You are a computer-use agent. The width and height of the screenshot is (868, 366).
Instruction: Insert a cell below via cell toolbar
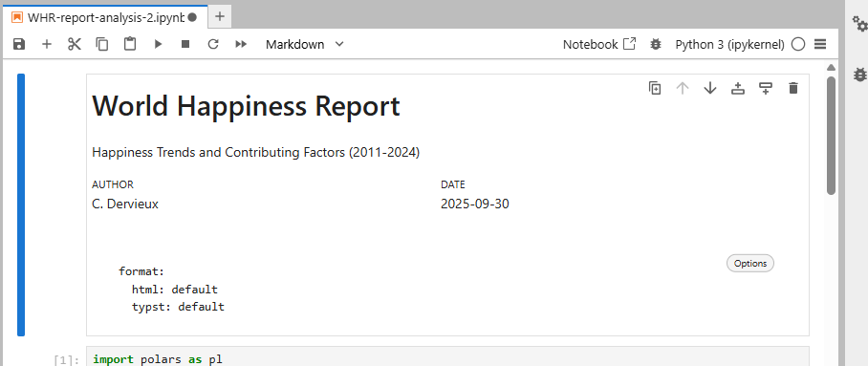click(x=766, y=88)
